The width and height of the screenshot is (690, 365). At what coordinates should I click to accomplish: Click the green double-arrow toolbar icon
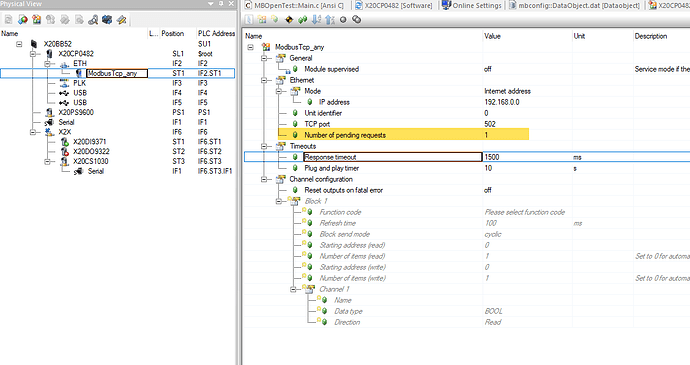coord(303,19)
